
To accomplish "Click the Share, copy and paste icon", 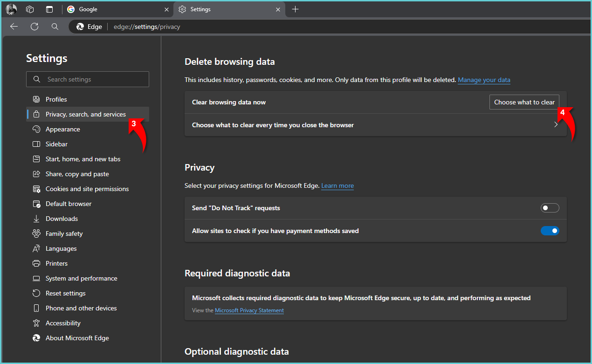I will (x=36, y=174).
